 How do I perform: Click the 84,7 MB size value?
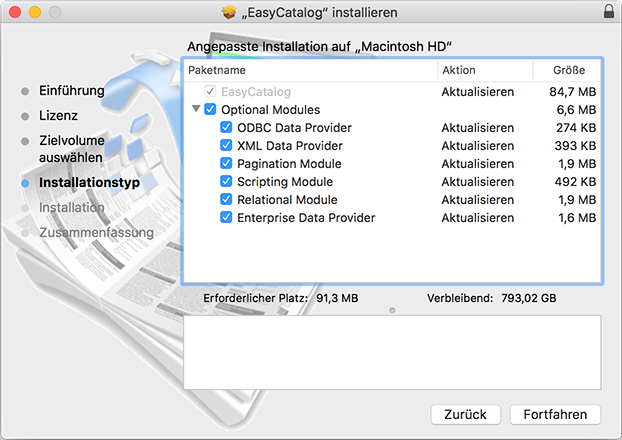pos(572,92)
